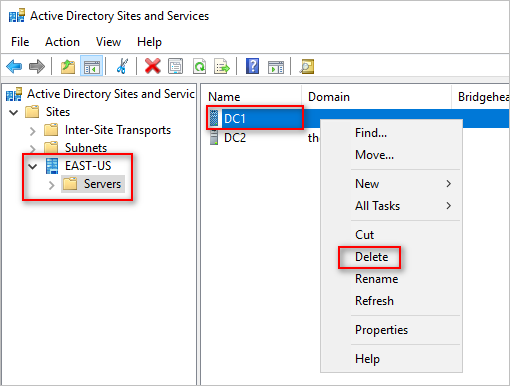Viewport: 510px width, 386px height.
Task: Click the gray Forward arrow
Action: pos(37,66)
